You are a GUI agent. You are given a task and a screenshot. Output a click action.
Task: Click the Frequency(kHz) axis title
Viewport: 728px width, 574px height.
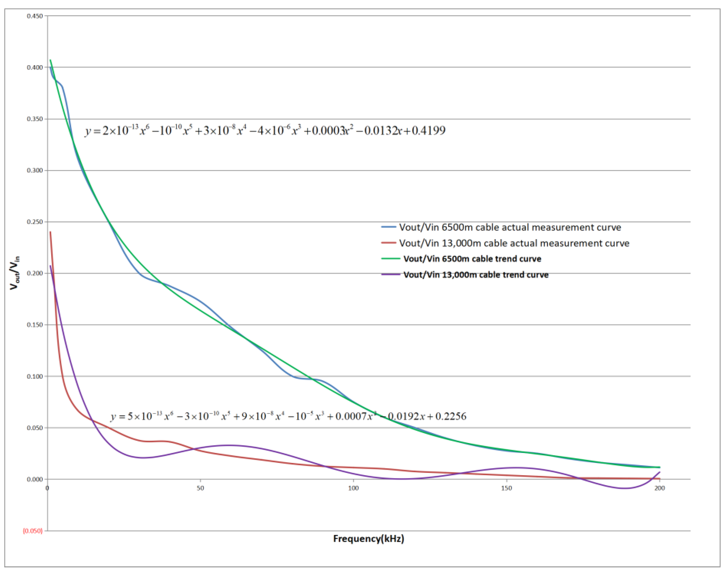368,539
